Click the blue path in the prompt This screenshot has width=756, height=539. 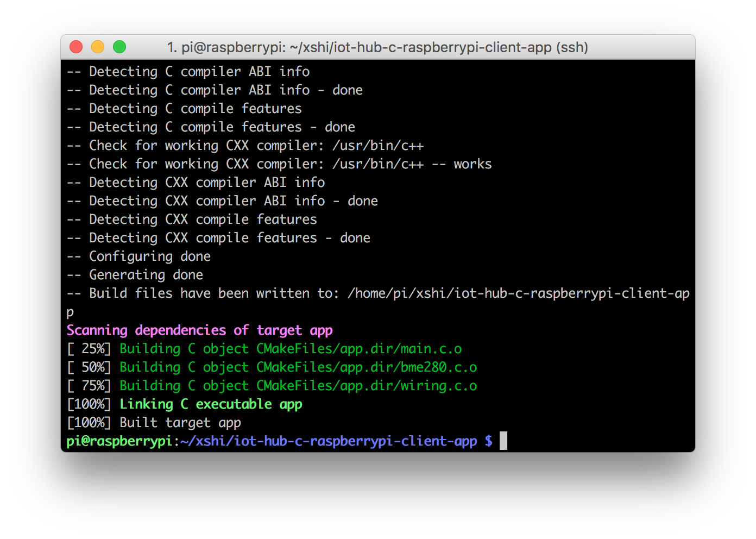[329, 441]
